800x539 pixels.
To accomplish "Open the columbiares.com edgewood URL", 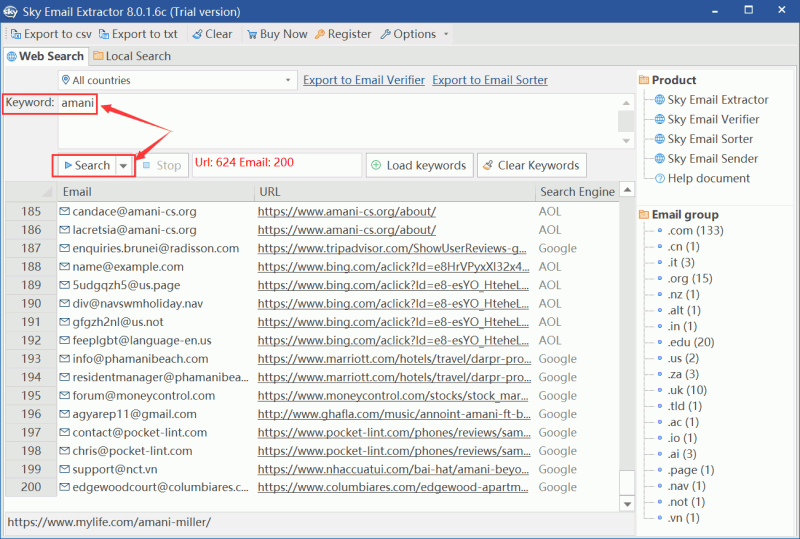I will point(393,487).
